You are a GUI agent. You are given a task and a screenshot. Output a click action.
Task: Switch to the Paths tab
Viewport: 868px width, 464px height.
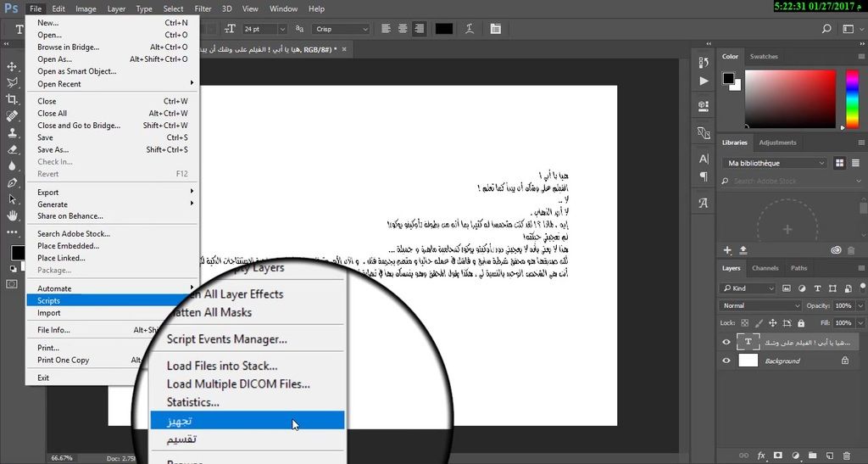[798, 268]
